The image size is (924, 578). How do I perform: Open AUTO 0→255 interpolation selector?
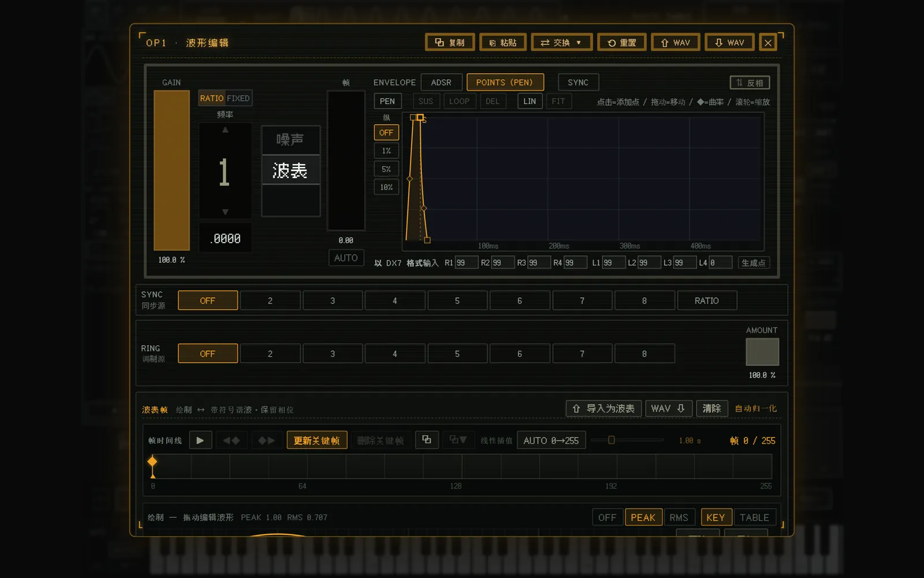coord(551,440)
